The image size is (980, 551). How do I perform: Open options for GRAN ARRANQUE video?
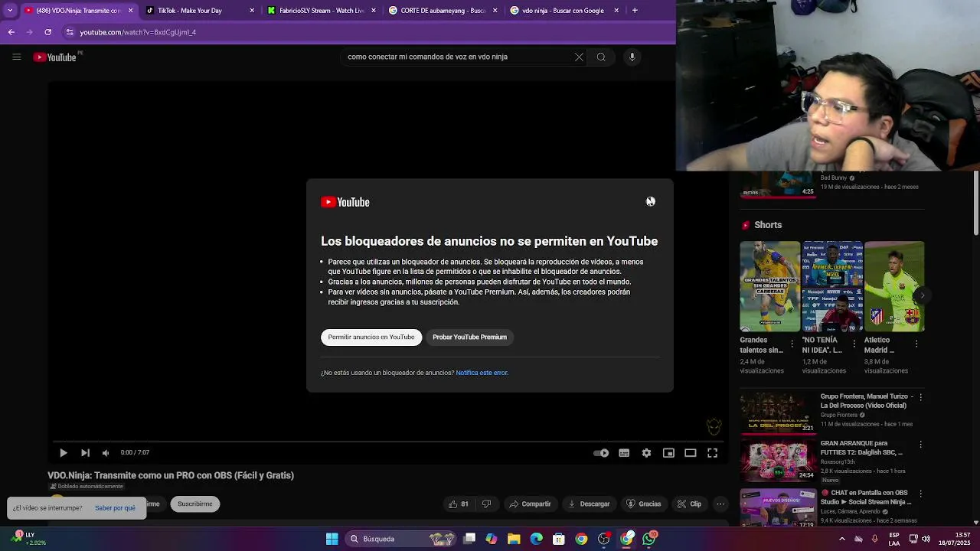[x=920, y=444]
